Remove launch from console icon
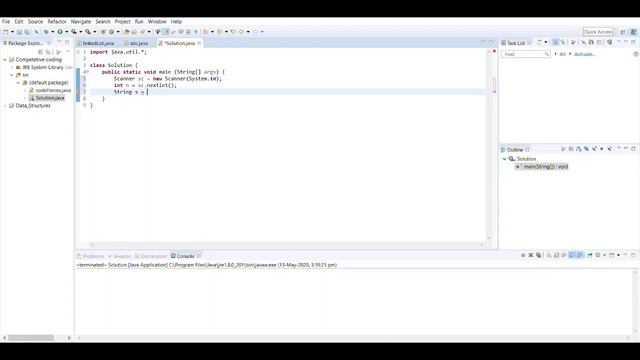The width and height of the screenshot is (640, 360). click(x=531, y=255)
